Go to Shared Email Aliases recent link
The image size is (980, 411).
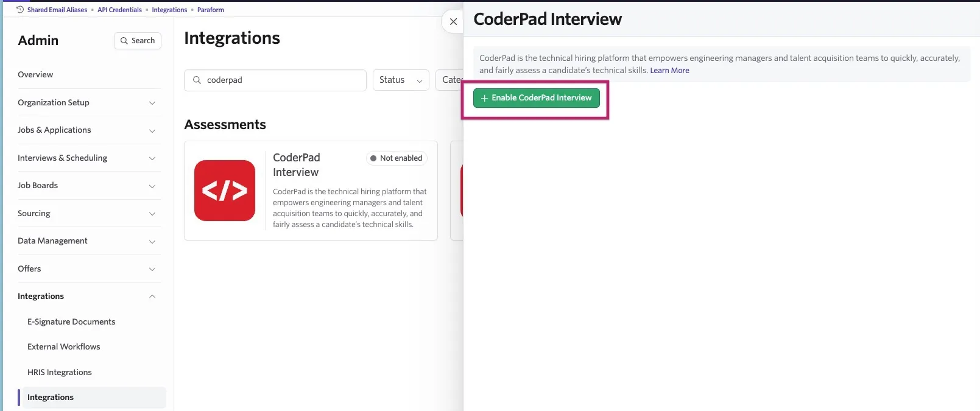[x=57, y=10]
